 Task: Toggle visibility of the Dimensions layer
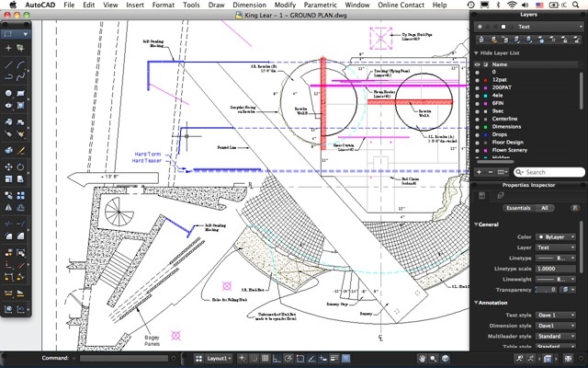(478, 125)
